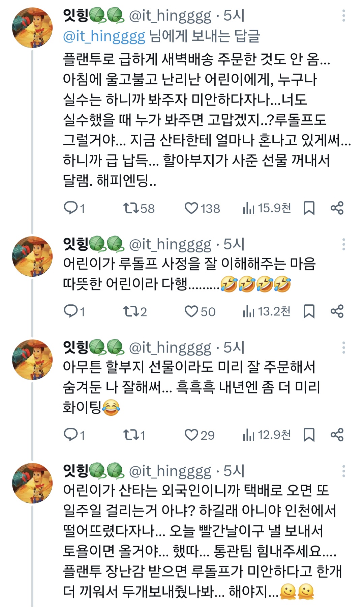Screen dimensions: 364x607
Task: Open more options for the last tweet
Action: click(x=343, y=471)
